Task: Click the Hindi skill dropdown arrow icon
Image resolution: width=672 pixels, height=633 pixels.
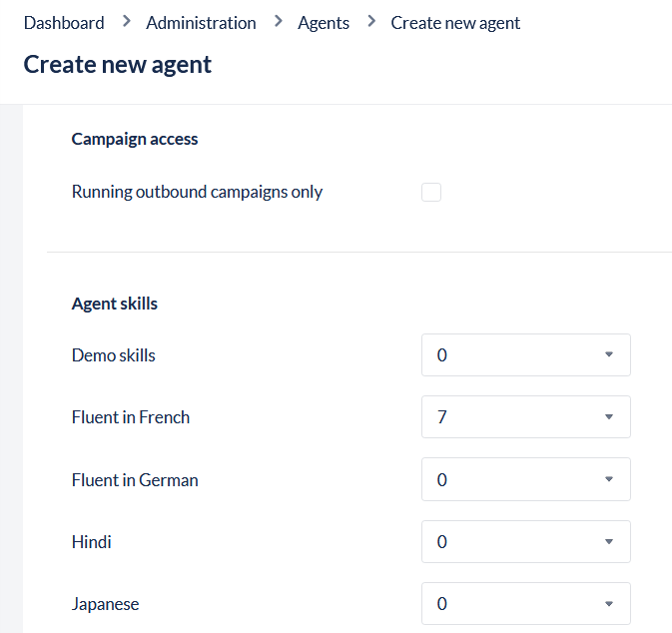Action: pyautogui.click(x=609, y=542)
